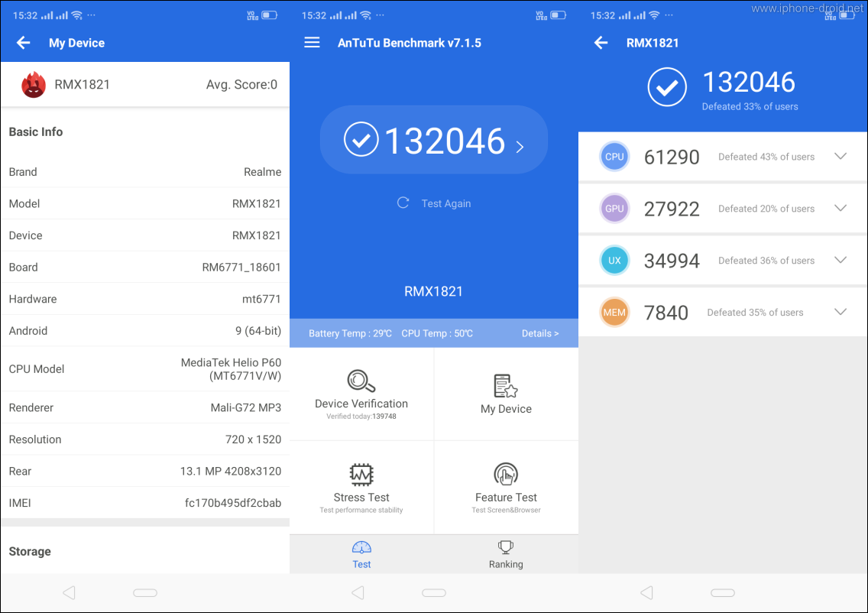Expand the UX 34994 score row

(840, 261)
